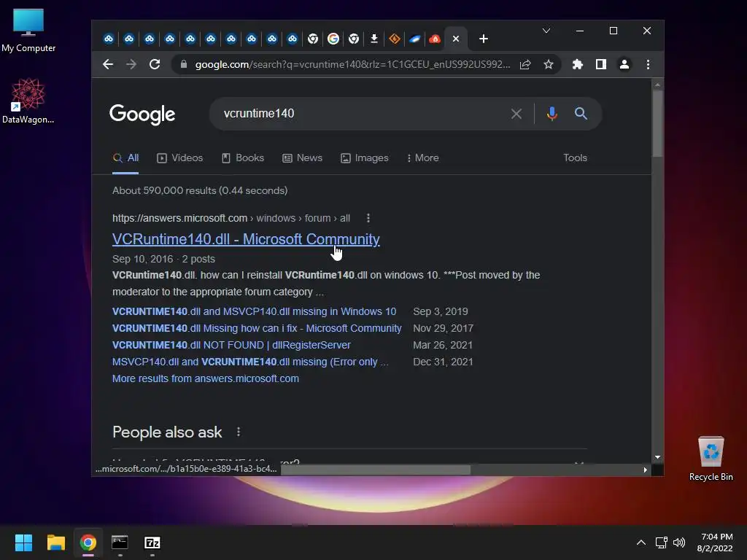Switch to News results
Image resolution: width=747 pixels, height=560 pixels.
pos(303,158)
